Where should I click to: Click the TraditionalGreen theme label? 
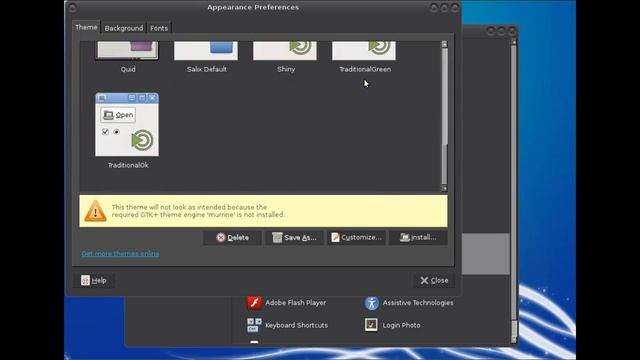coord(365,69)
